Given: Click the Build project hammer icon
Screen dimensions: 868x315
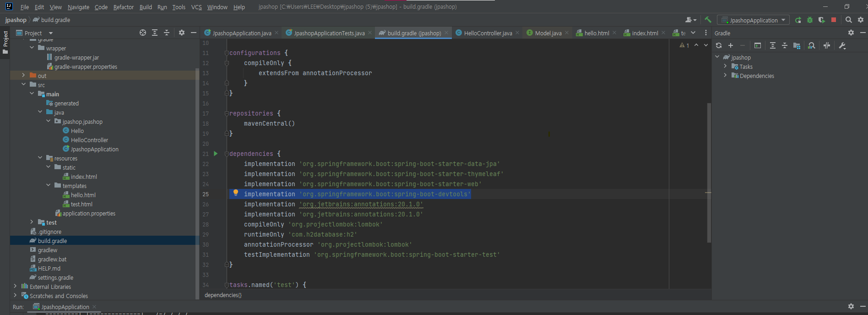Looking at the screenshot, I should pyautogui.click(x=708, y=20).
